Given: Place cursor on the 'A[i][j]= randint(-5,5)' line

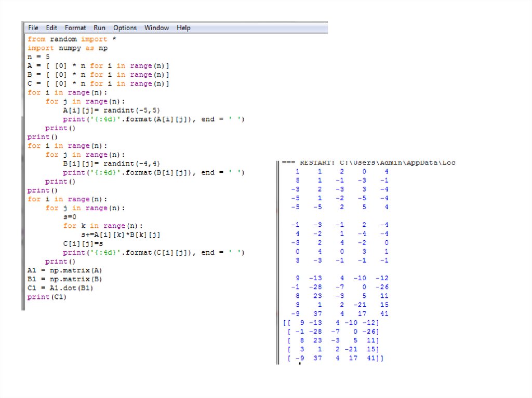Looking at the screenshot, I should click(111, 111).
